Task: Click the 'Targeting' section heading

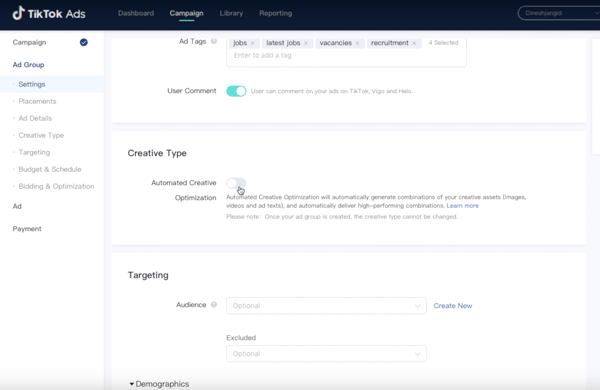Action: (148, 275)
